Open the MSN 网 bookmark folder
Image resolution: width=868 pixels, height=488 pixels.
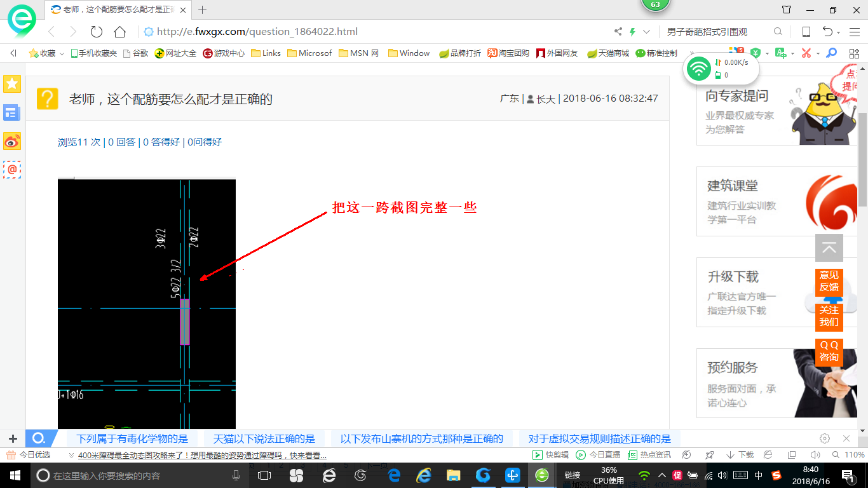tap(358, 53)
